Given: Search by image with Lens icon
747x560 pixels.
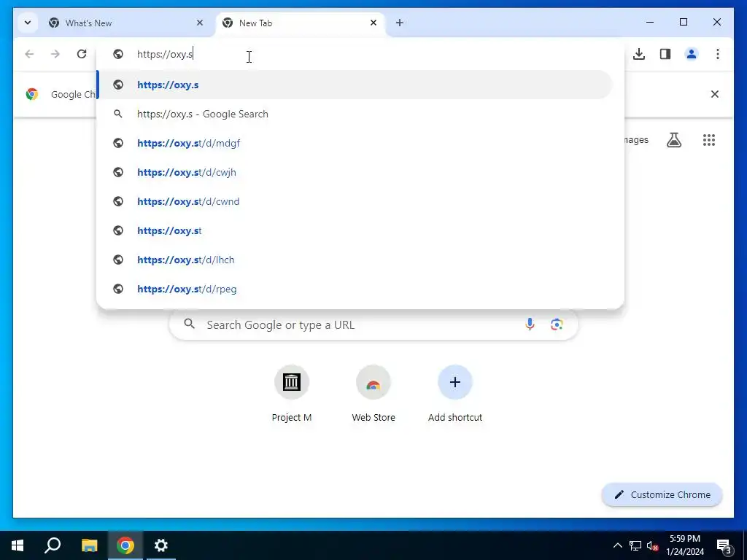Looking at the screenshot, I should tap(557, 324).
